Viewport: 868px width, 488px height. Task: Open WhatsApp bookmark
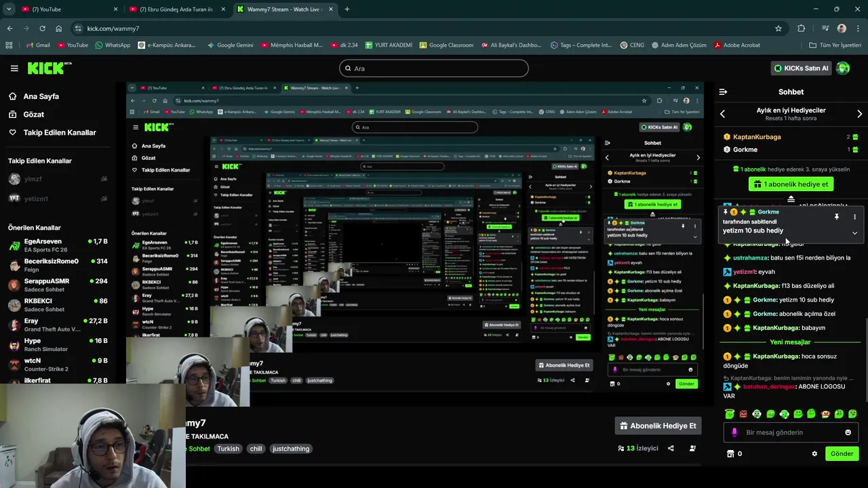[x=113, y=45]
